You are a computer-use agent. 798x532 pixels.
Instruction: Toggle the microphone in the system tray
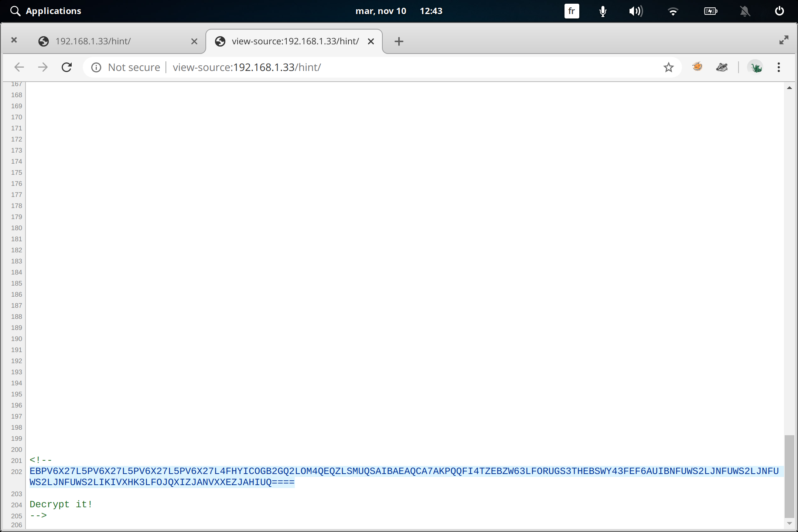(602, 11)
